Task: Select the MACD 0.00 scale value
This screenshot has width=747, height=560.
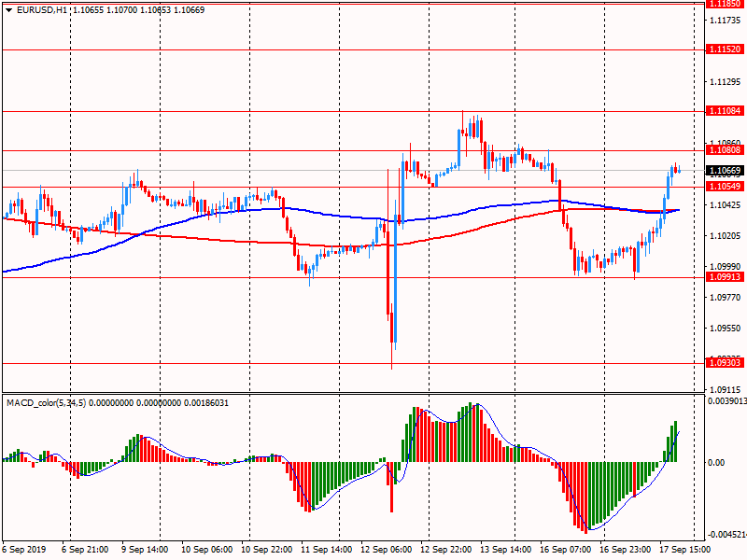Action: pos(716,463)
